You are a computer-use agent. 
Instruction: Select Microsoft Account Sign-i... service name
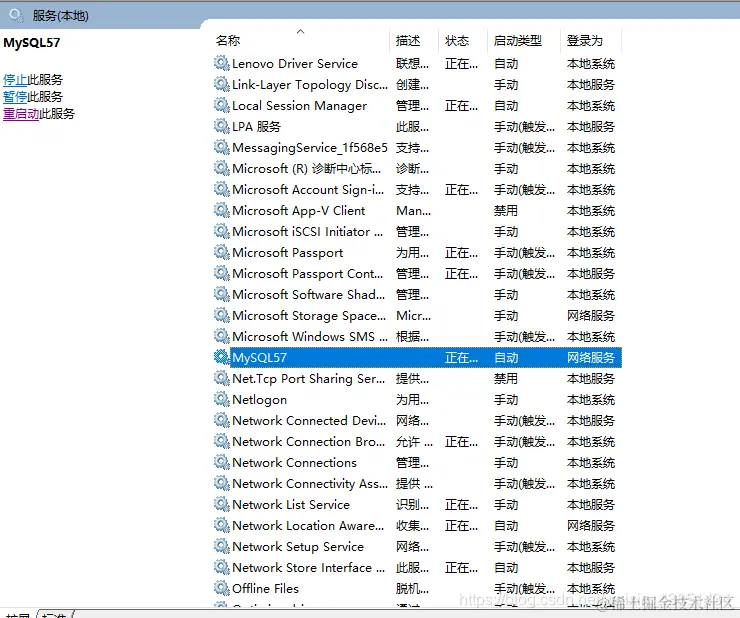pyautogui.click(x=308, y=190)
